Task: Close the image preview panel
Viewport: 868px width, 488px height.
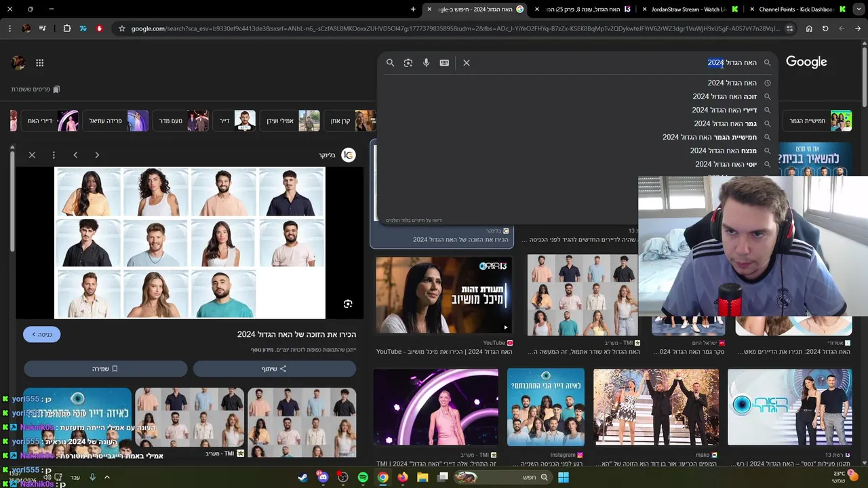Action: click(x=32, y=155)
